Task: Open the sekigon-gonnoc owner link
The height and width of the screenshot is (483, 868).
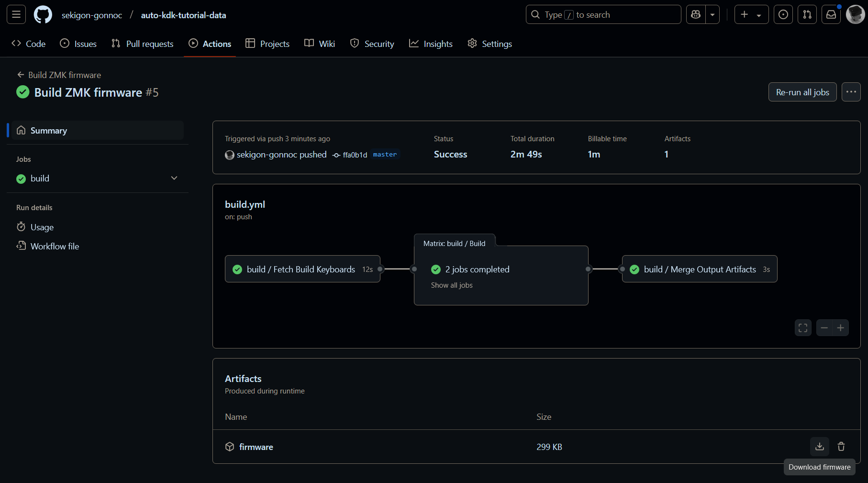Action: point(92,15)
